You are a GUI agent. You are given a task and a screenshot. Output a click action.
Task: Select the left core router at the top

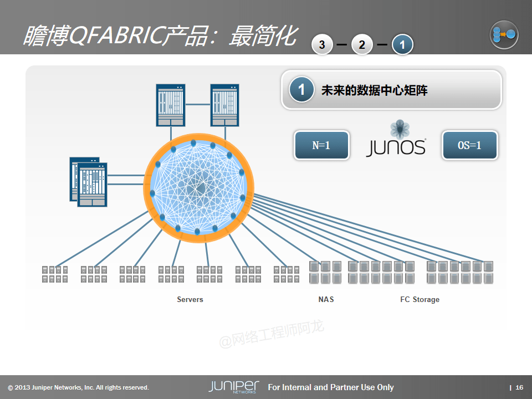[171, 105]
